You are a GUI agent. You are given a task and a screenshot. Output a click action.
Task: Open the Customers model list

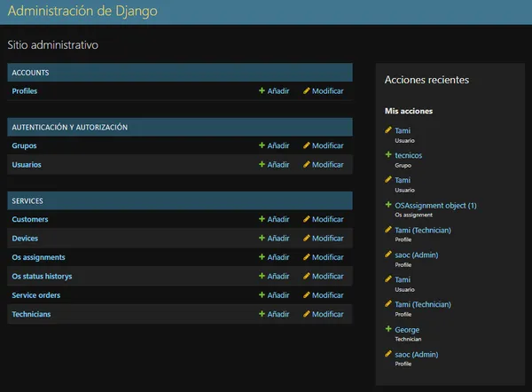30,219
